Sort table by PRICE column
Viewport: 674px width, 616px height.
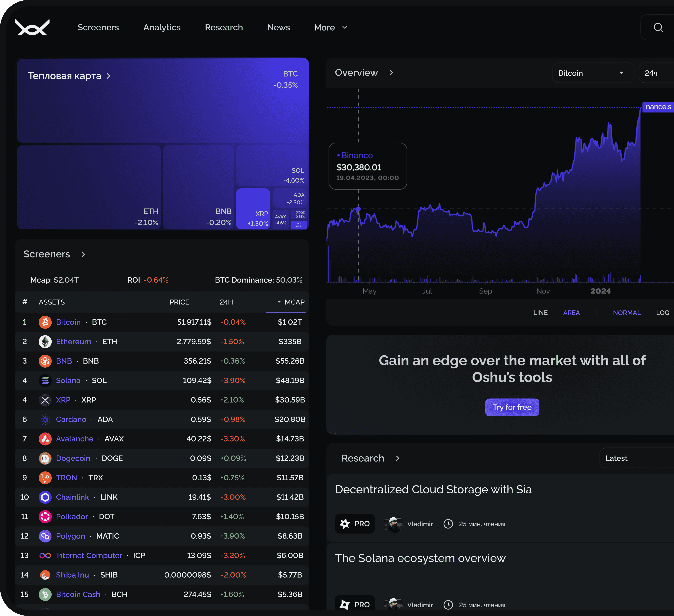coord(179,302)
